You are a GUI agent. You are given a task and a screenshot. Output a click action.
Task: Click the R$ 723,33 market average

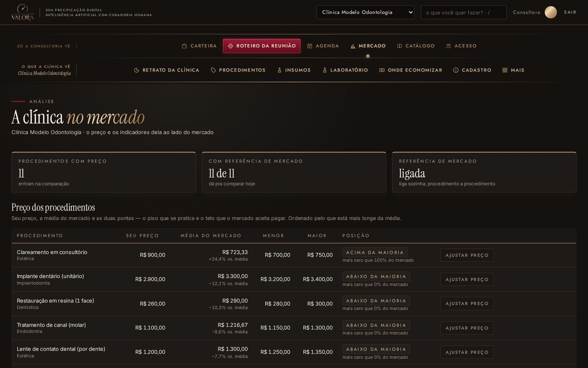235,252
